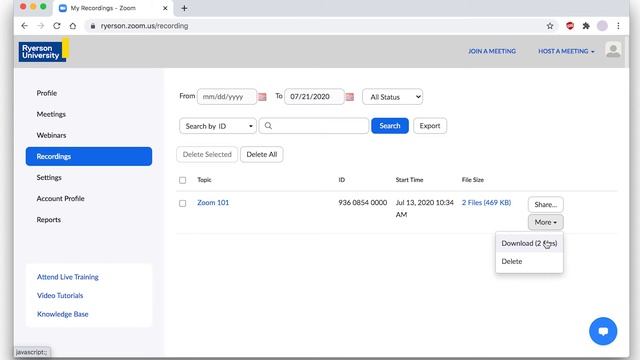The image size is (640, 360).
Task: Click the Share... button for Zoom 101
Action: 545,204
